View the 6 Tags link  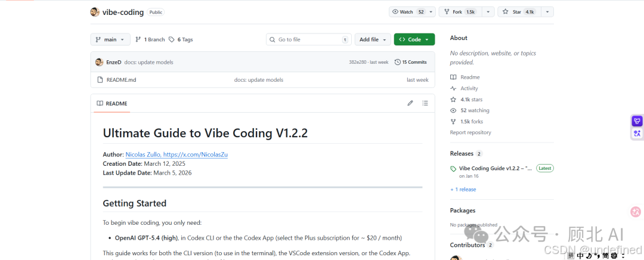180,39
